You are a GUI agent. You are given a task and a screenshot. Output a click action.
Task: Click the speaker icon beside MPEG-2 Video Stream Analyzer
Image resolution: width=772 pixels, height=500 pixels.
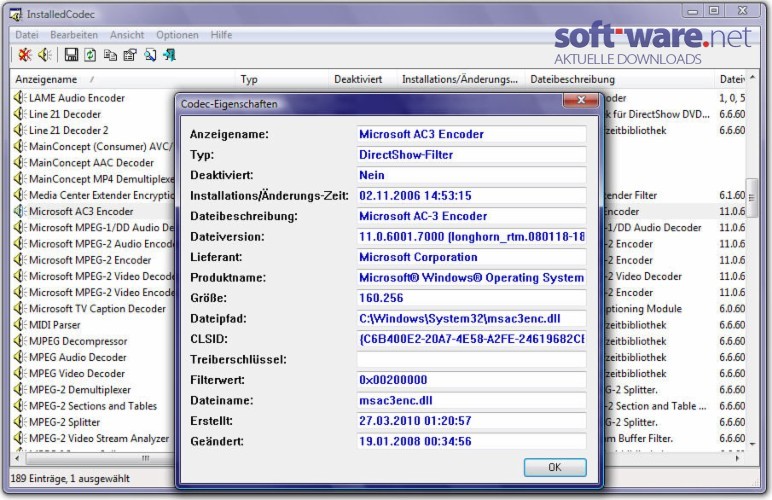click(x=20, y=438)
